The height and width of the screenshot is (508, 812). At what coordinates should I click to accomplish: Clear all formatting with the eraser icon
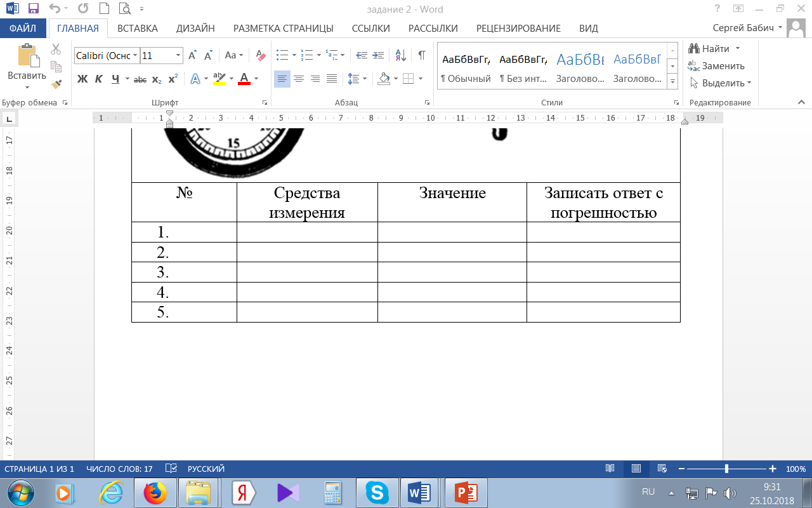click(x=260, y=55)
